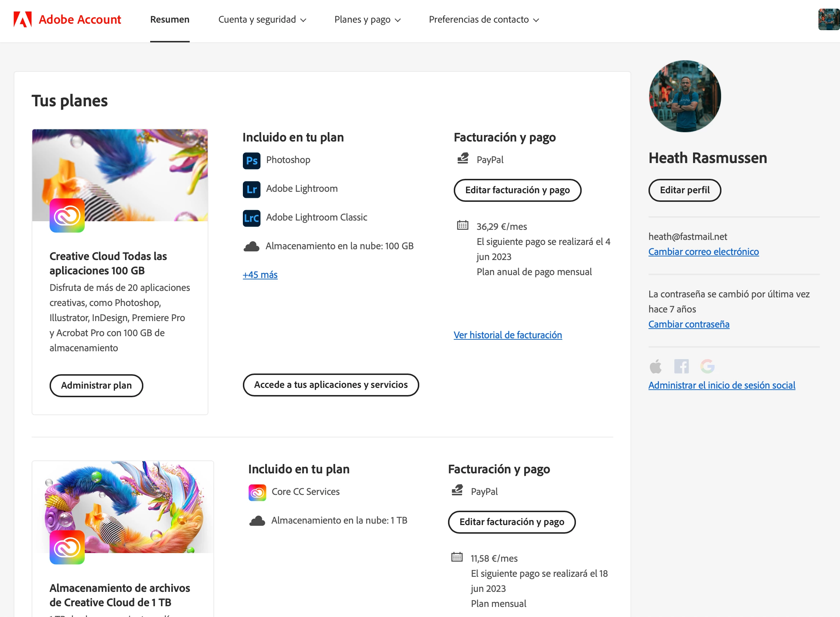The width and height of the screenshot is (840, 617).
Task: Click Accede a tus aplicaciones y servicios
Action: pos(331,385)
